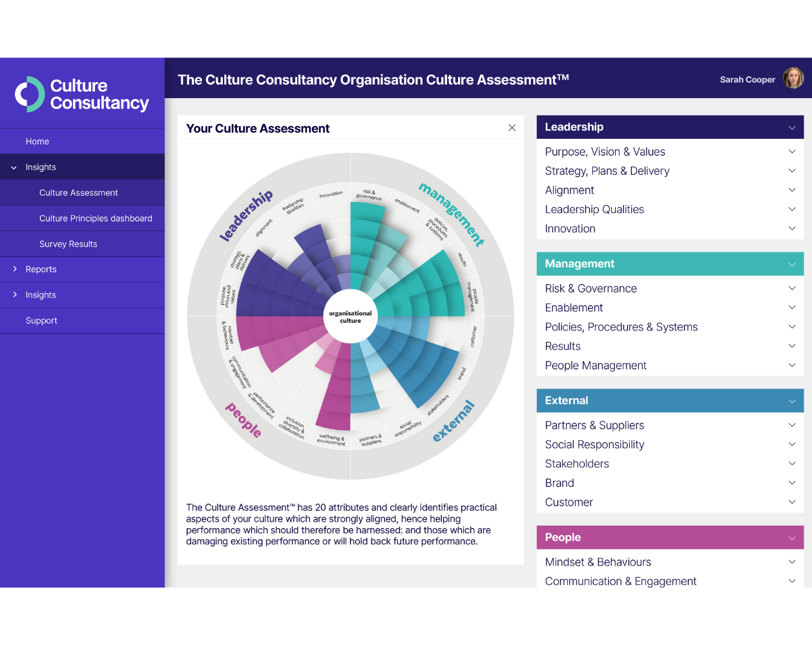Image resolution: width=812 pixels, height=645 pixels.
Task: Collapse the Insights menu chevron
Action: (x=14, y=167)
